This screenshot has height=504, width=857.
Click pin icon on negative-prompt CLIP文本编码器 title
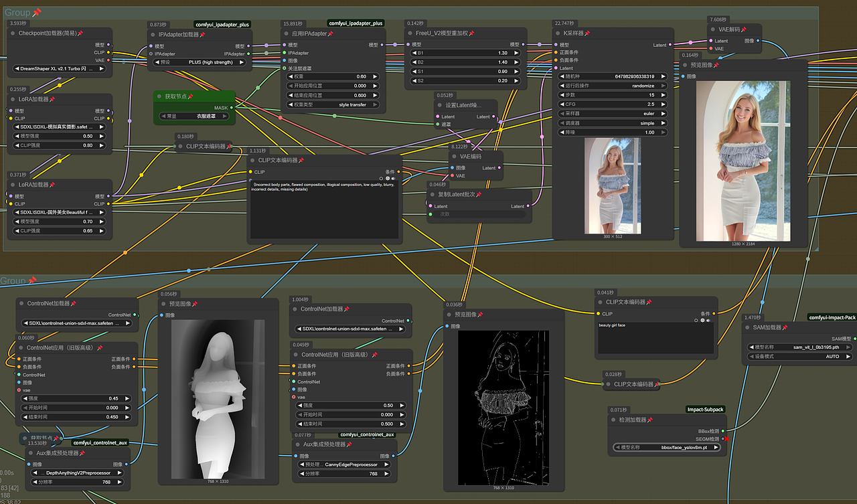tap(301, 161)
